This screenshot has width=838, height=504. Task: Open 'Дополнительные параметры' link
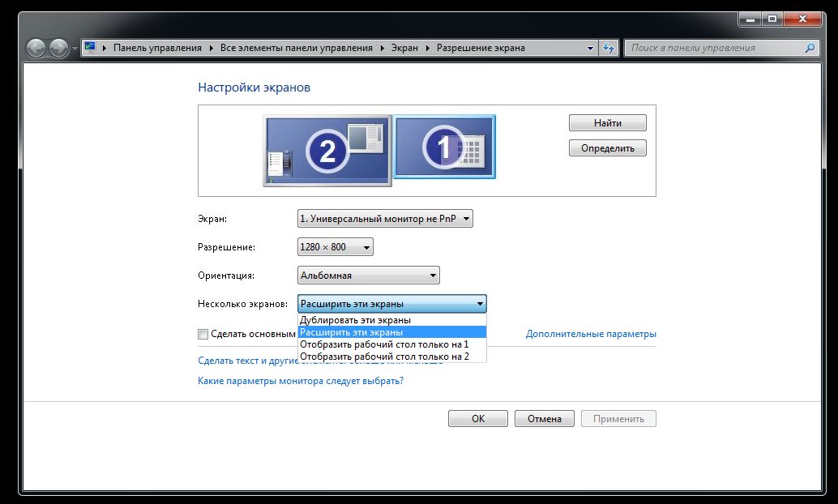(591, 334)
